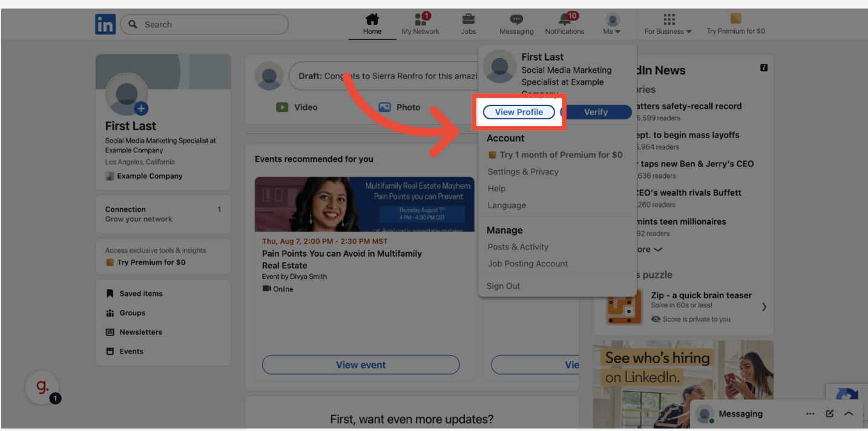
Task: Open Settings & Privacy menu item
Action: [523, 172]
